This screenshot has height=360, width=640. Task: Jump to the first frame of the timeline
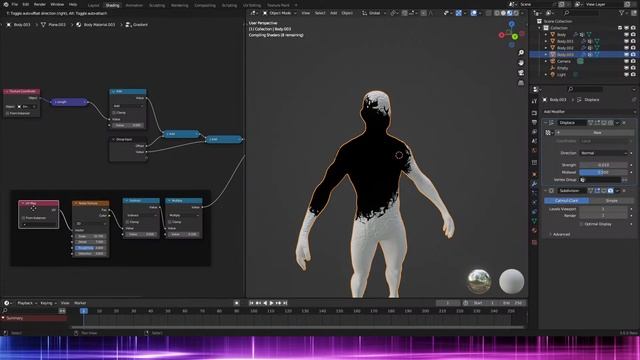coord(251,303)
